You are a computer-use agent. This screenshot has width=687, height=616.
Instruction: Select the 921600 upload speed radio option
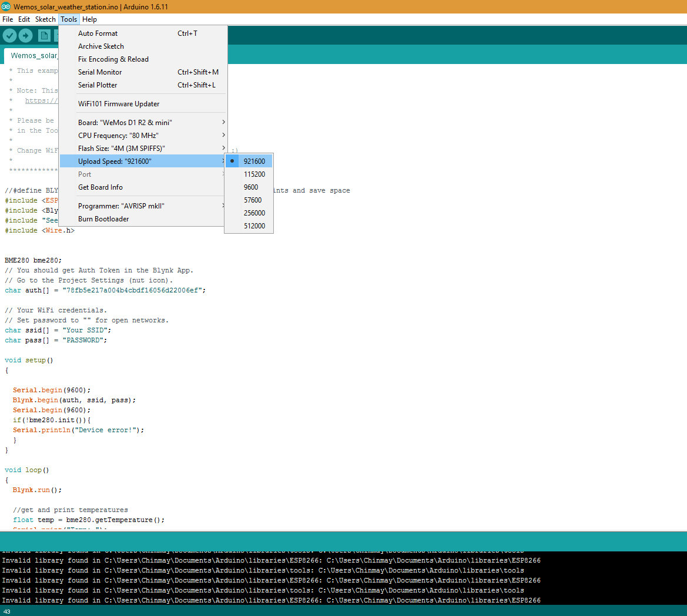point(249,161)
